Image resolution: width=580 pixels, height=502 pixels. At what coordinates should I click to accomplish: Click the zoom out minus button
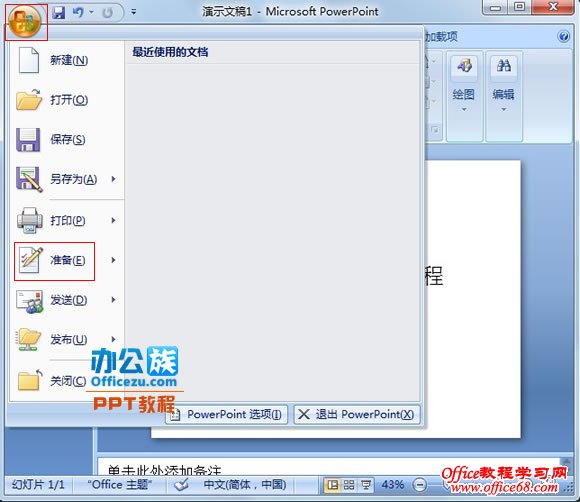pos(419,485)
